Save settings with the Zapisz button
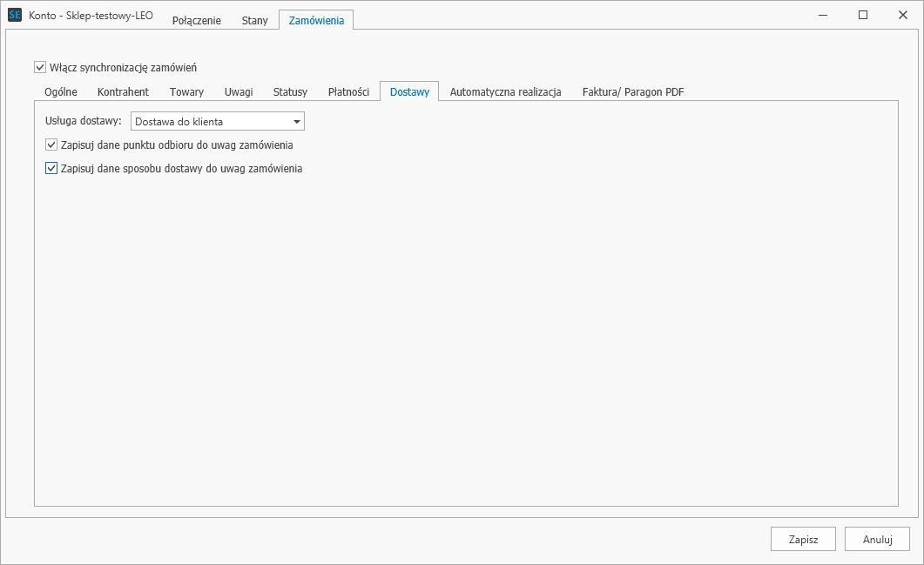The image size is (924, 565). pos(803,539)
